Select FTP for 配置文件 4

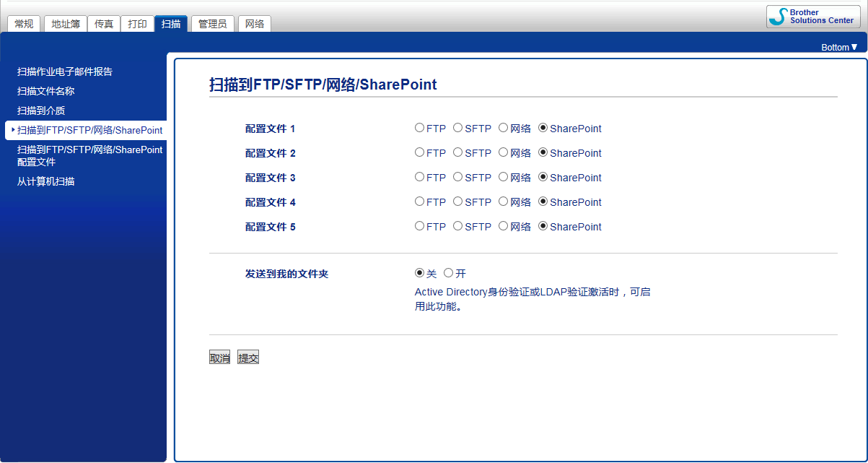419,202
